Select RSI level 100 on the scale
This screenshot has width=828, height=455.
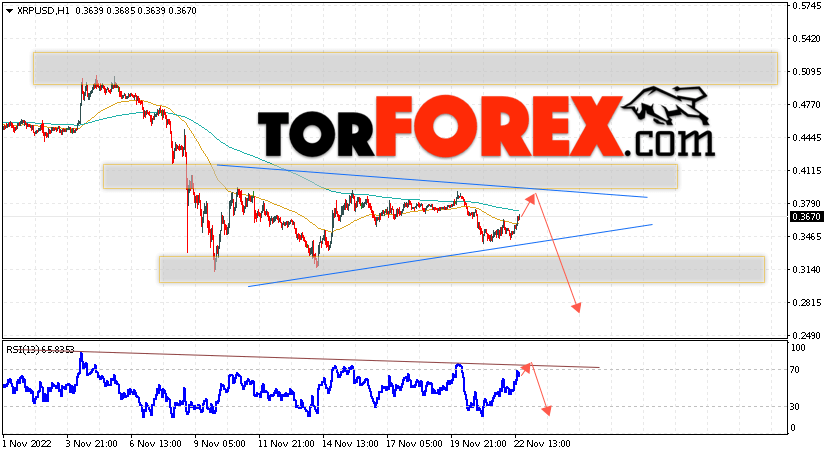click(798, 348)
